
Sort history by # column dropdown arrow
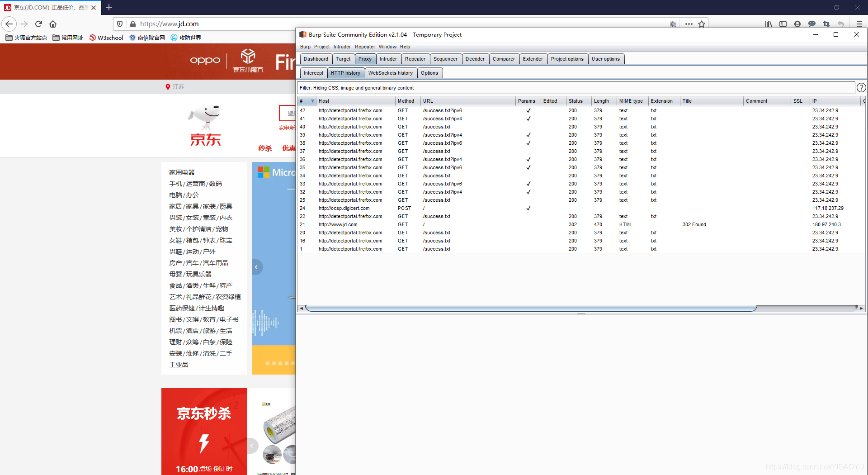tap(312, 101)
